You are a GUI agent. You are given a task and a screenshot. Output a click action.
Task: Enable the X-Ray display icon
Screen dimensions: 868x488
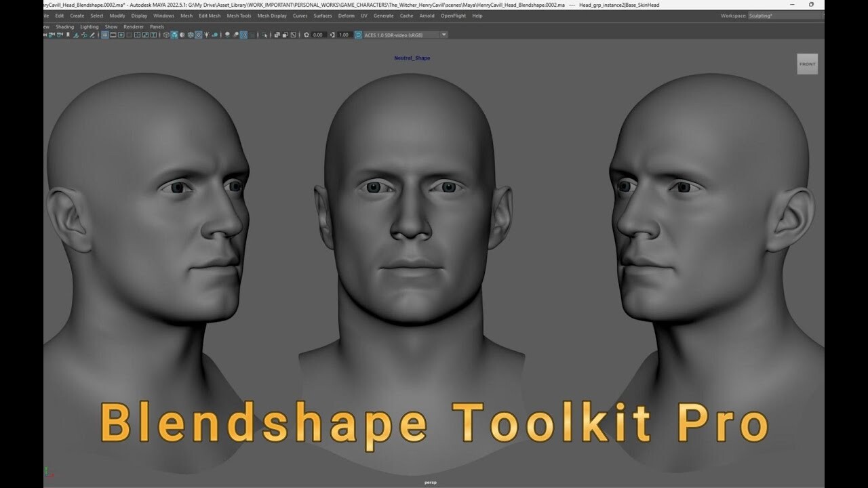click(x=277, y=35)
